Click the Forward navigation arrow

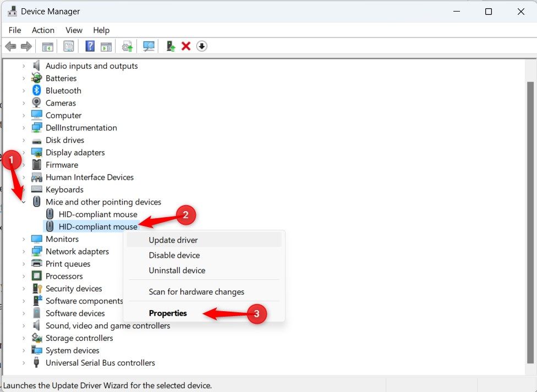click(26, 46)
